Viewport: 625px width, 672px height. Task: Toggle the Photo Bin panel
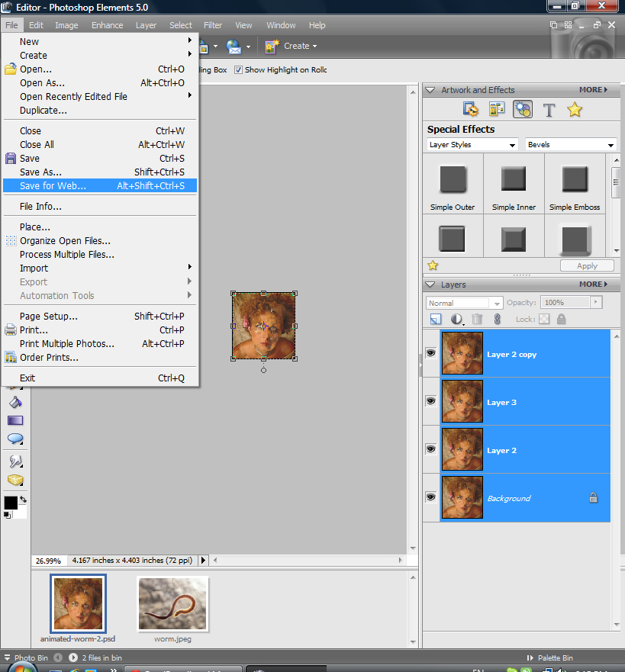point(26,658)
